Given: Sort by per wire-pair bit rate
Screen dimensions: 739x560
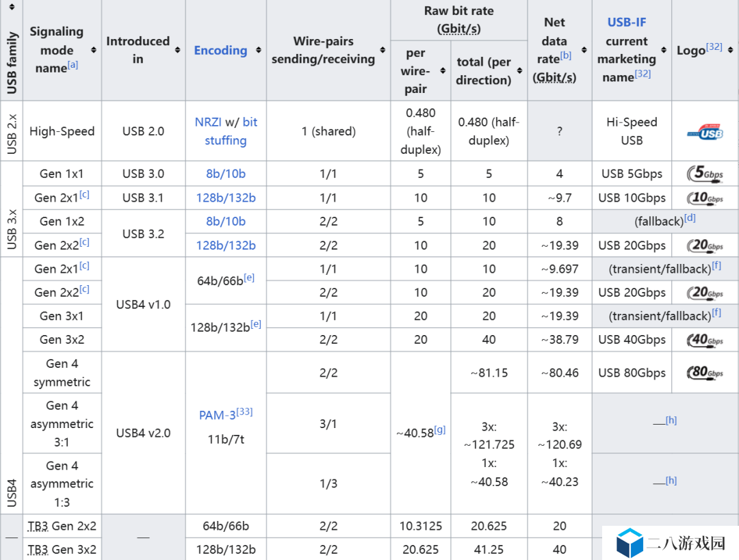Looking at the screenshot, I should (x=443, y=70).
